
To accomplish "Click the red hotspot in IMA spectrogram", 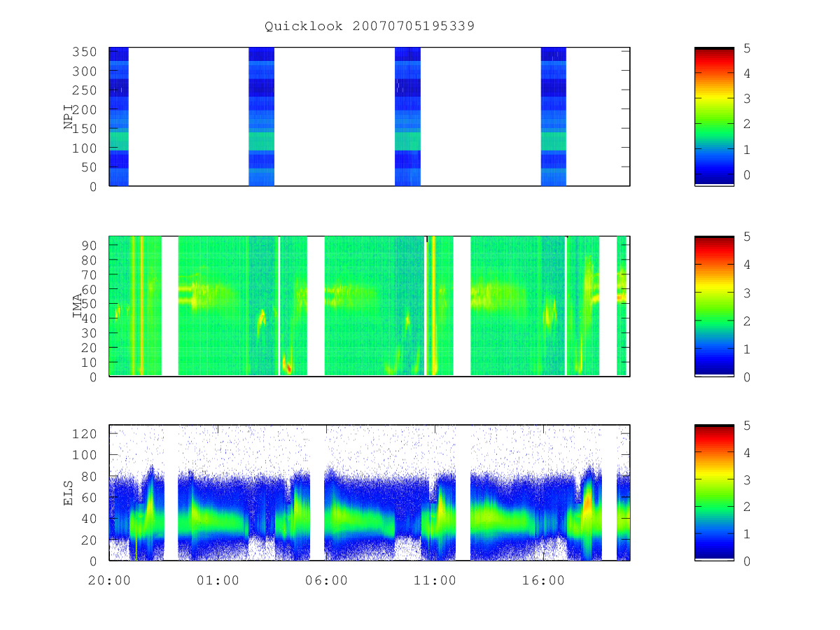I will point(288,367).
